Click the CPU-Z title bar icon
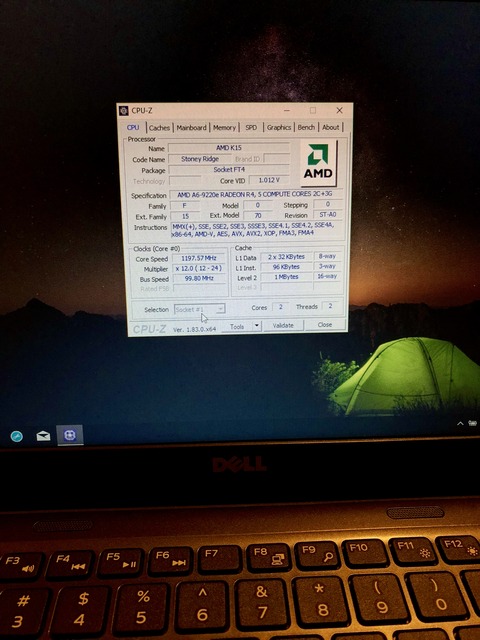The height and width of the screenshot is (640, 480). point(123,110)
